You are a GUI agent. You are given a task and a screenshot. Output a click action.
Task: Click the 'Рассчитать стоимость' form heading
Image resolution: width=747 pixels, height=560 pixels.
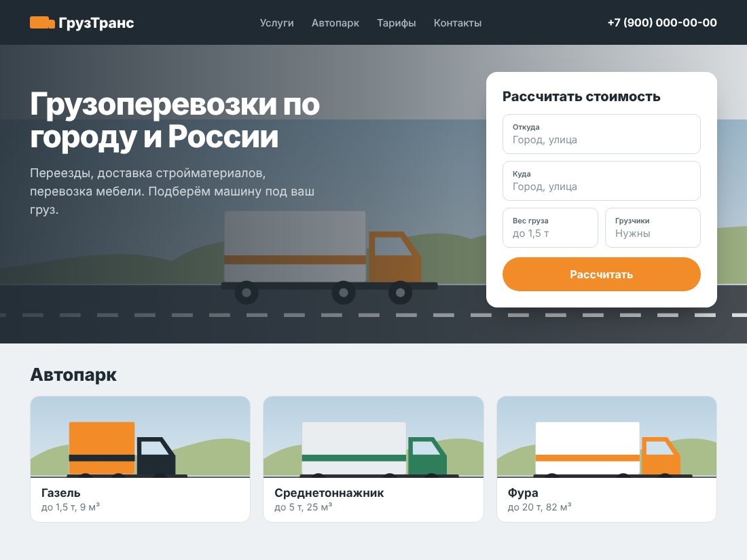(581, 96)
